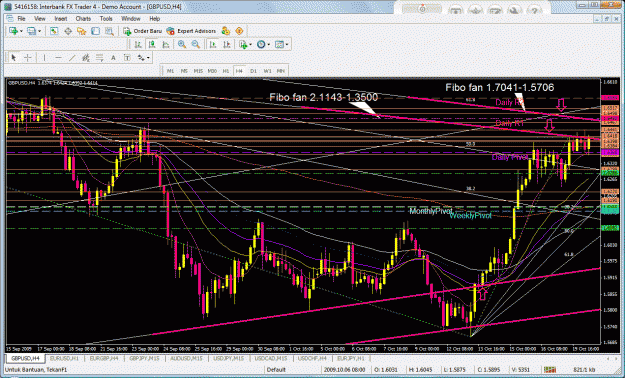Switch to the AUDUSD,M15 chart tab
This screenshot has width=625, height=378.
click(x=187, y=358)
